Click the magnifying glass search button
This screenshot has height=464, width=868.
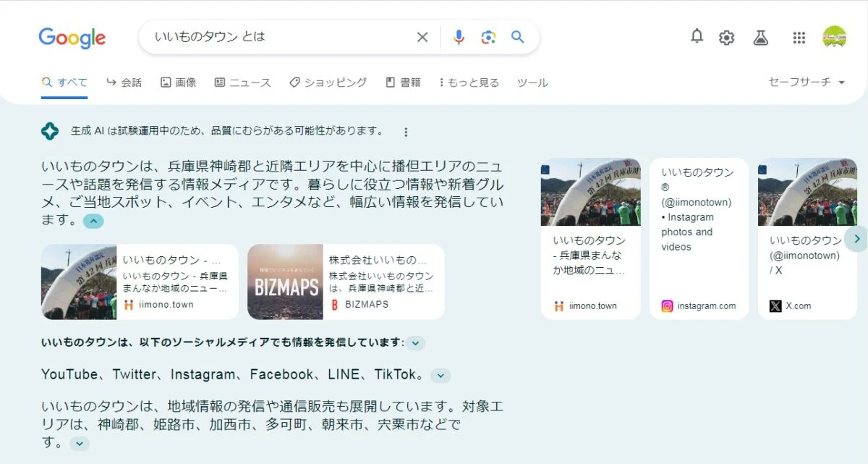click(517, 37)
